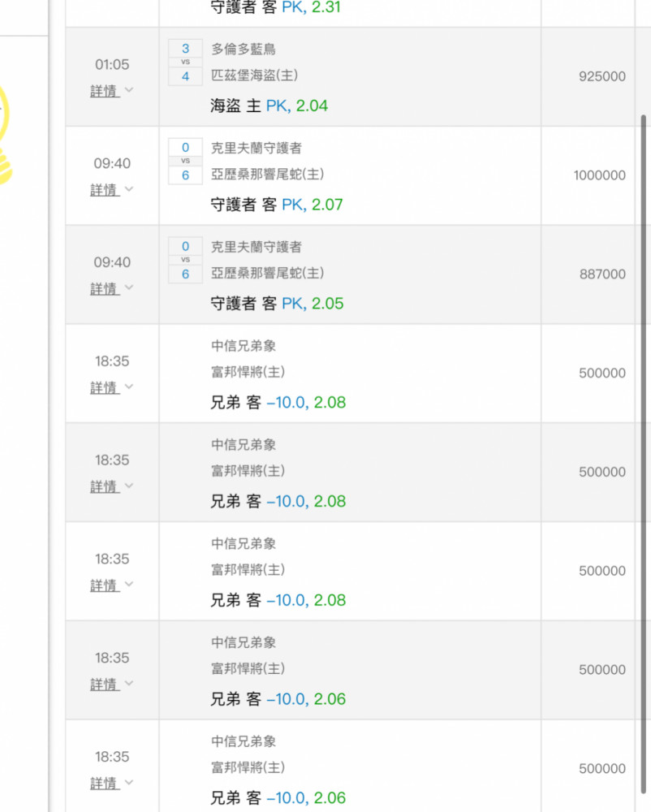651x812 pixels.
Task: Click team name 亞歷桑那響尾蛇(主) in the 1000000 row
Action: [267, 174]
